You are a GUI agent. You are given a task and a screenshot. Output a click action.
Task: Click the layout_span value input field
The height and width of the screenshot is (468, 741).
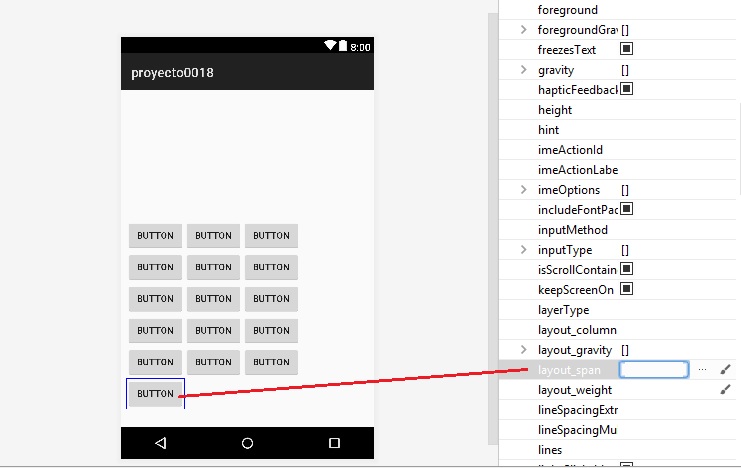click(x=654, y=370)
